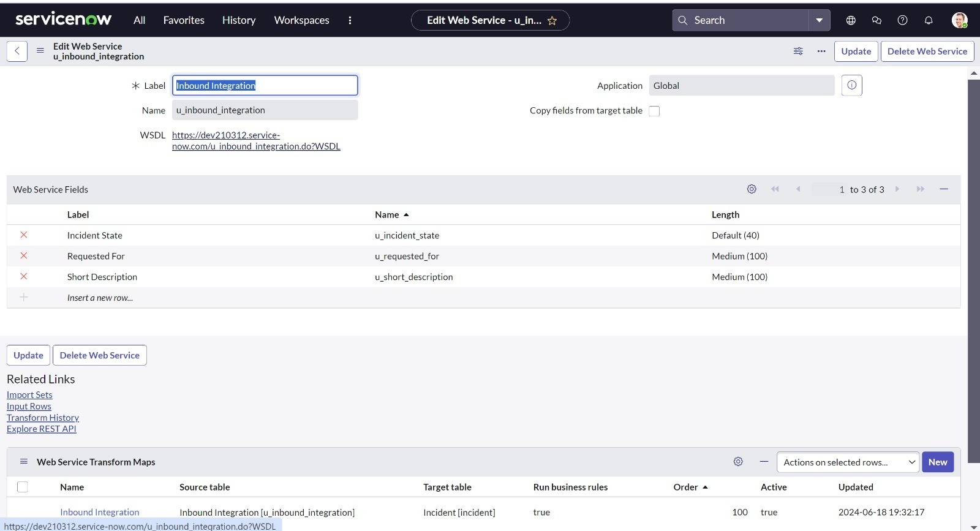Open the chat sidebar icon
This screenshot has height=531, width=980.
click(x=876, y=20)
